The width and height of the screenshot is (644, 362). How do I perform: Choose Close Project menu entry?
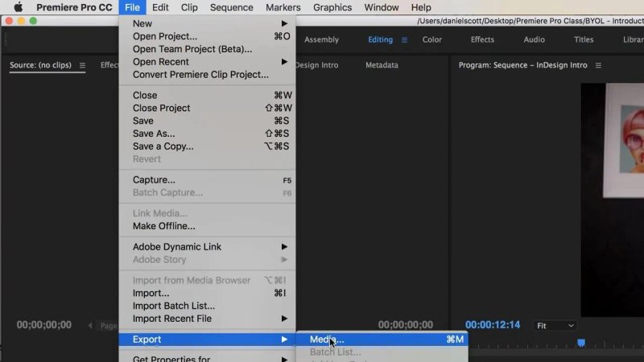pos(207,108)
